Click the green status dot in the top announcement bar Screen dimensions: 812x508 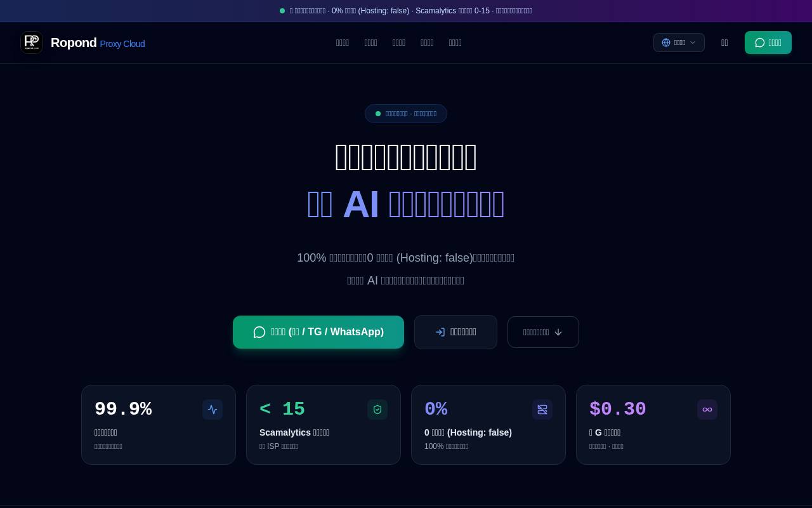tap(282, 11)
